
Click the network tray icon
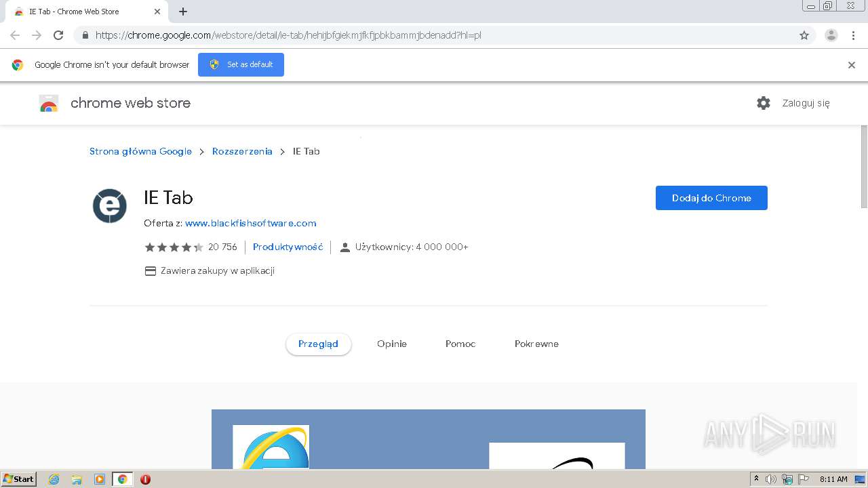click(787, 479)
